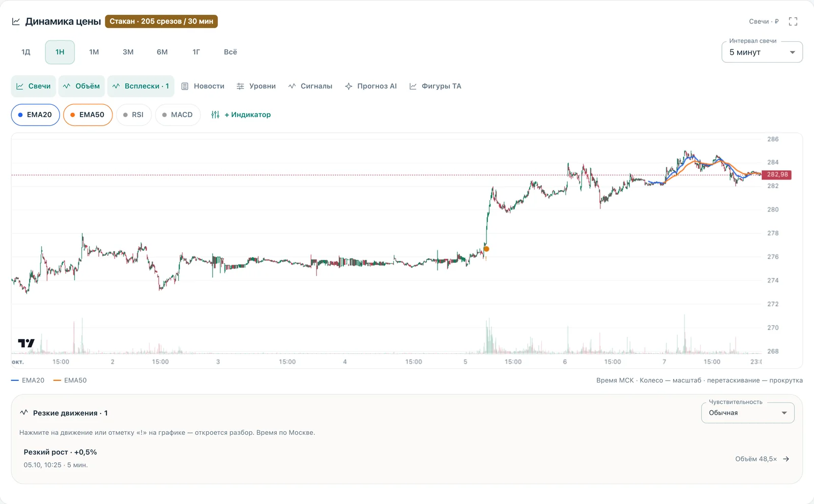Image resolution: width=814 pixels, height=504 pixels.
Task: Toggle the EMA50 indicator chip
Action: point(88,115)
